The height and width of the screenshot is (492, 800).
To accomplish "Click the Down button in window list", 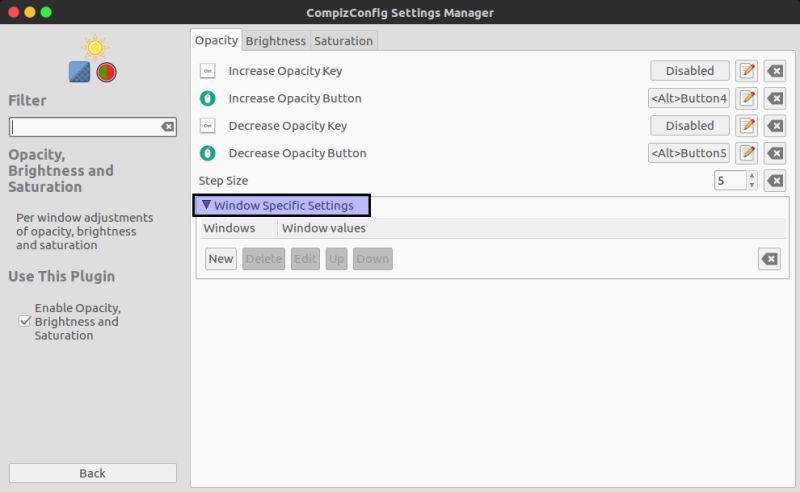I will point(372,259).
